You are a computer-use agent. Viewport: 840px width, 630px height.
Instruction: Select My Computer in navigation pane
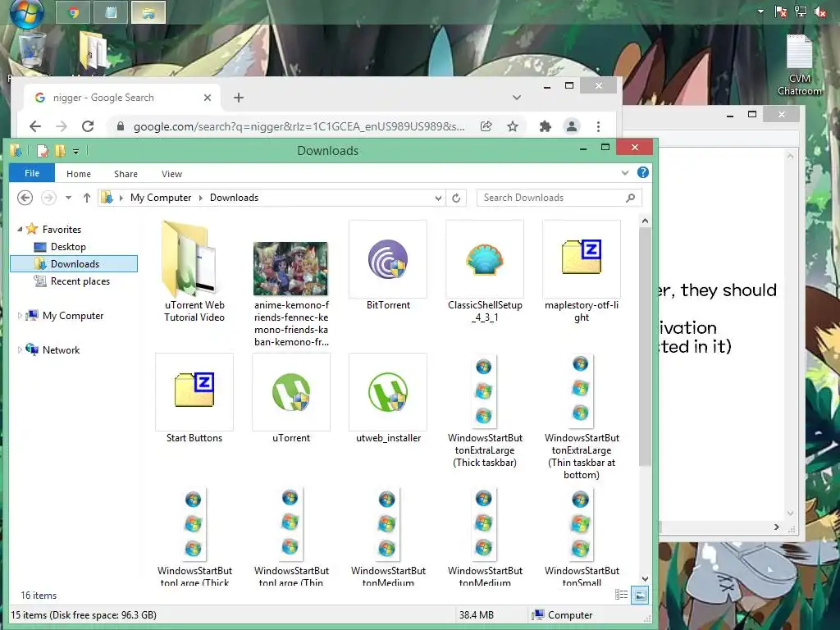click(73, 316)
